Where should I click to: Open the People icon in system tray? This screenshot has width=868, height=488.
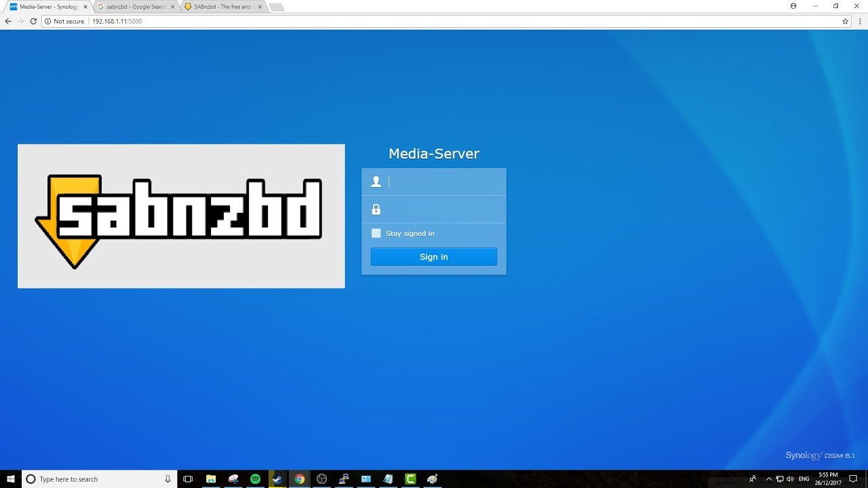click(753, 479)
